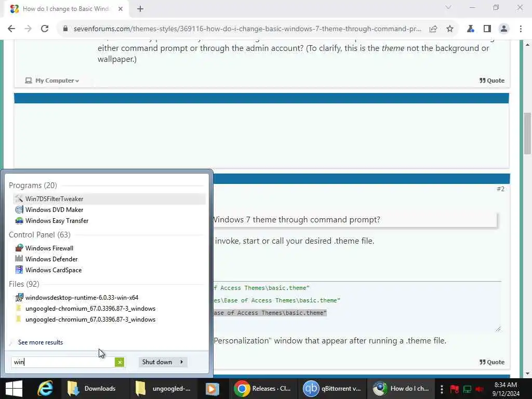Click the Control Panel (63) group header
This screenshot has height=399, width=532.
[39, 235]
